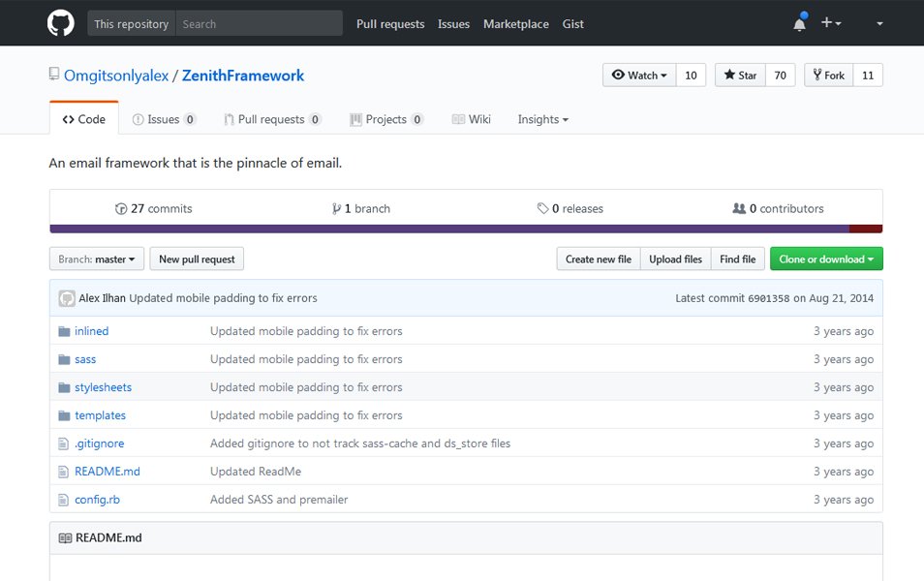Open the Branch: master selector
The height and width of the screenshot is (581, 924).
click(x=97, y=259)
